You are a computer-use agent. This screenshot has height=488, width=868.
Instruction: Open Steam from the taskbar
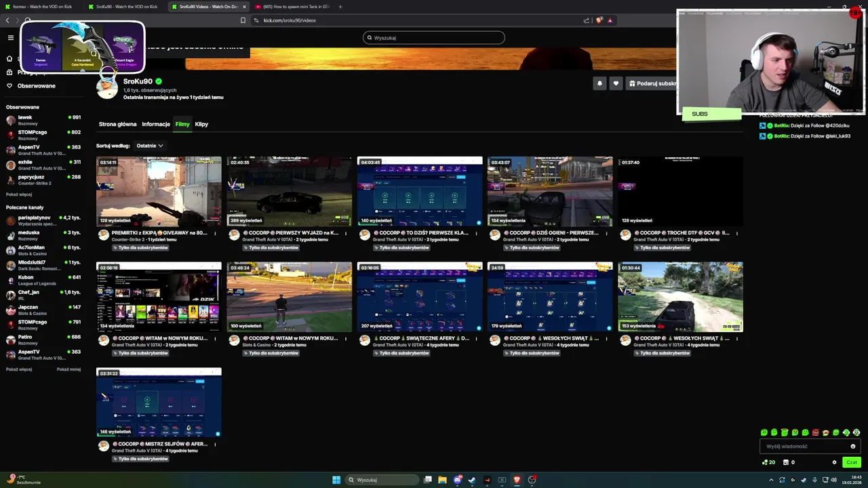[472, 480]
